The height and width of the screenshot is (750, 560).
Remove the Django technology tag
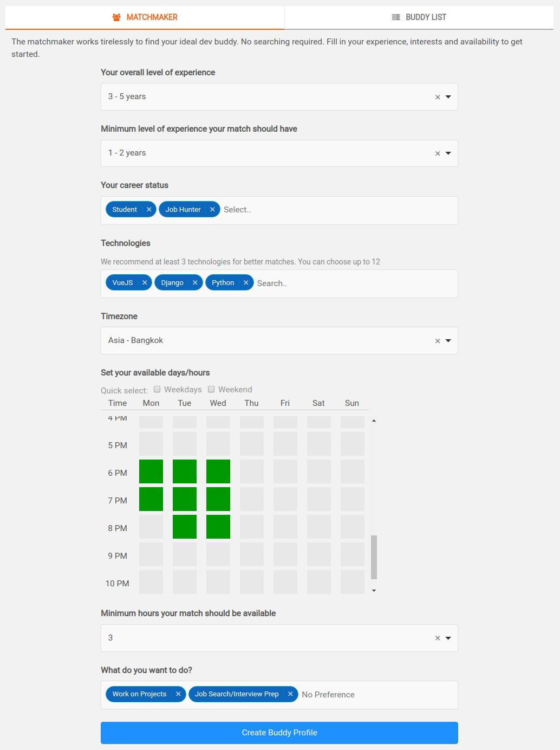pyautogui.click(x=195, y=283)
